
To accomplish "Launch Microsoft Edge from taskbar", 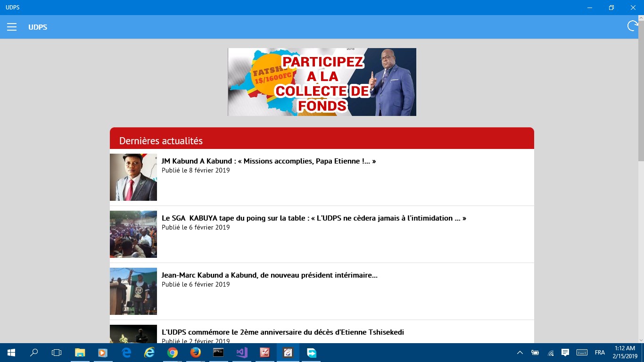I will coord(126,353).
